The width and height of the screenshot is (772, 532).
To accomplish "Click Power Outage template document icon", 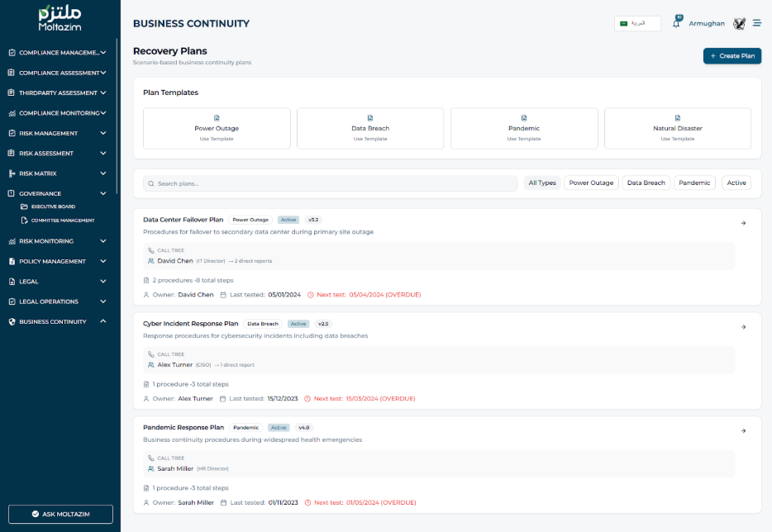I will coord(217,118).
